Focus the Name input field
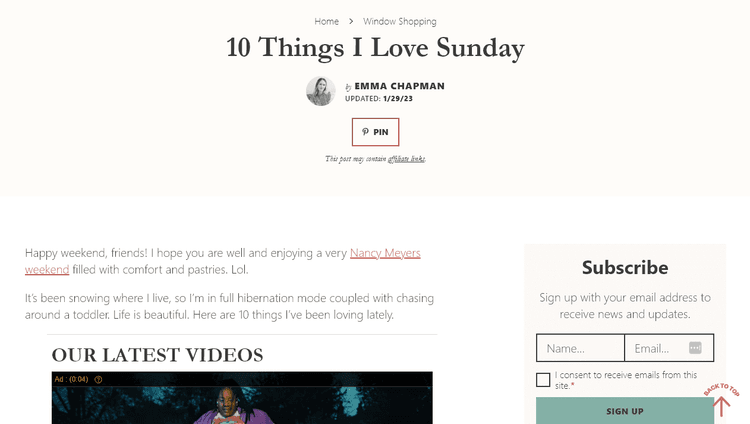The height and width of the screenshot is (424, 750). (579, 348)
